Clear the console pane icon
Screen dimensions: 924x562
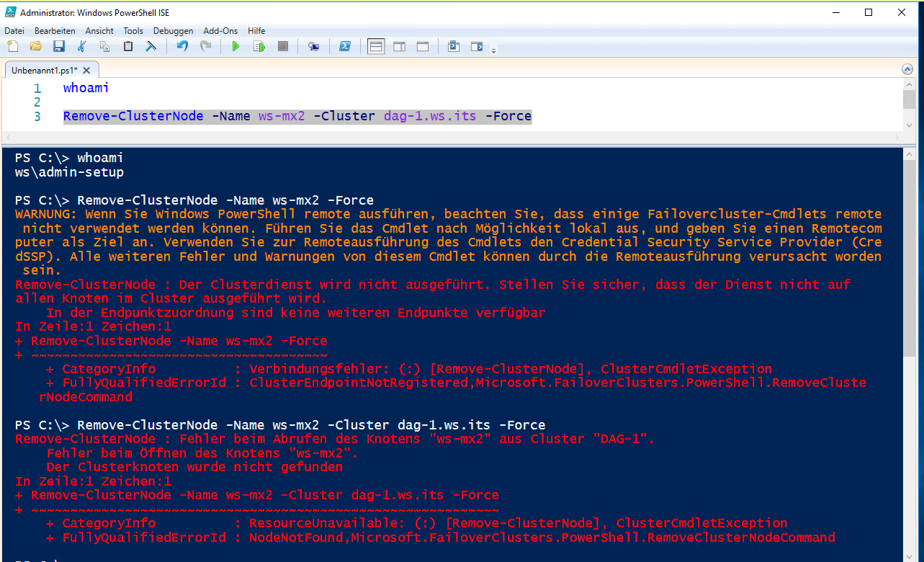coord(151,46)
